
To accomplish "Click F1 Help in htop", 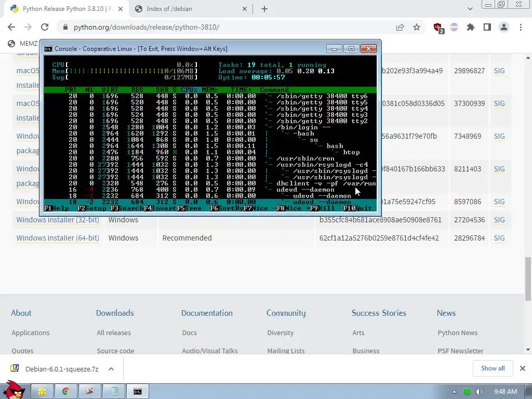I will 56,208.
